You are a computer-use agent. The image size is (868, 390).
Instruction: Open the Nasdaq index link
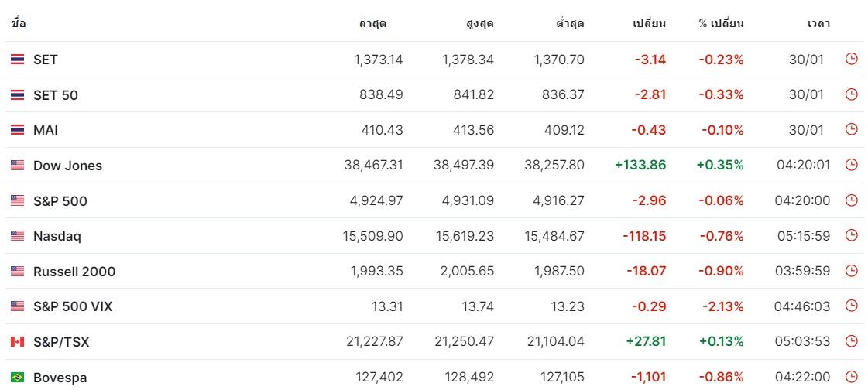point(57,236)
